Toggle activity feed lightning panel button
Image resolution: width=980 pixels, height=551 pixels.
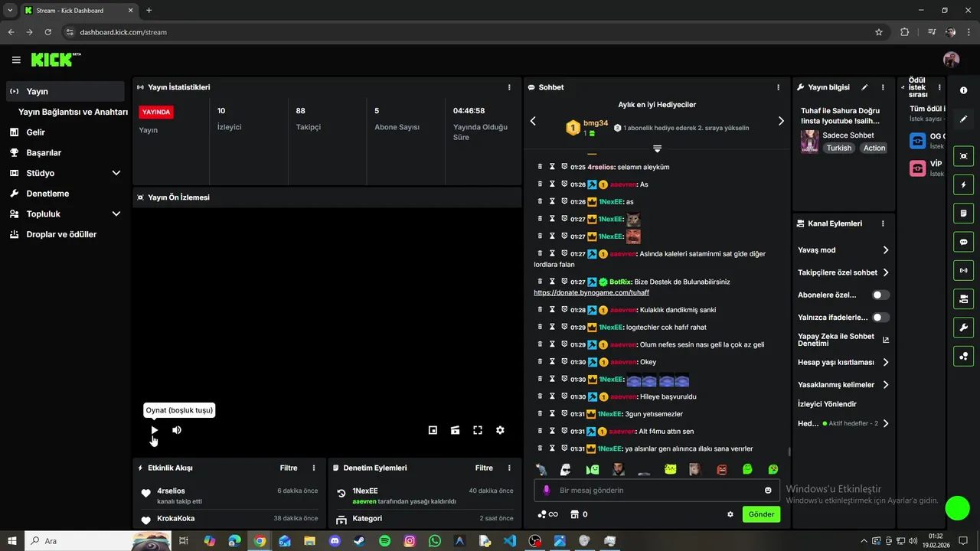pos(963,184)
